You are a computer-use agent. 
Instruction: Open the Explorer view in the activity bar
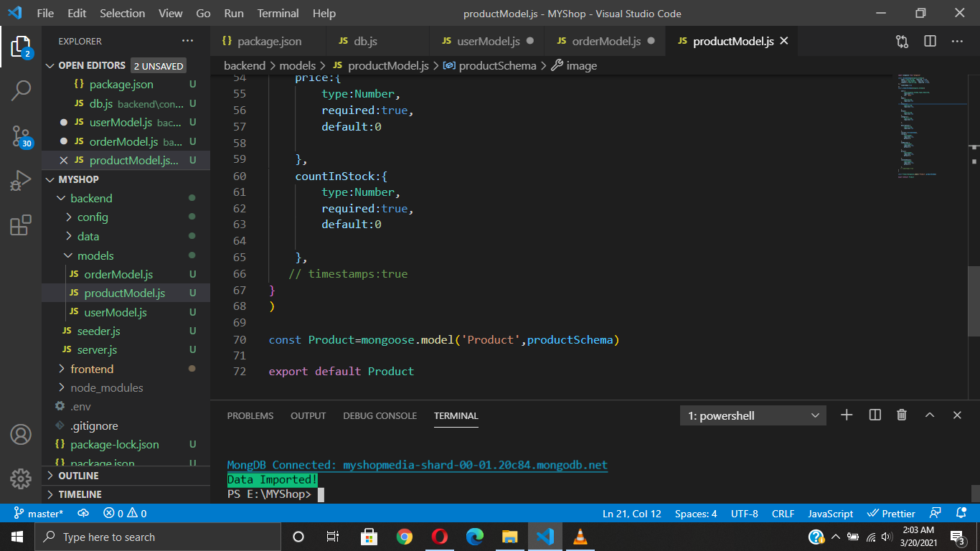click(21, 47)
